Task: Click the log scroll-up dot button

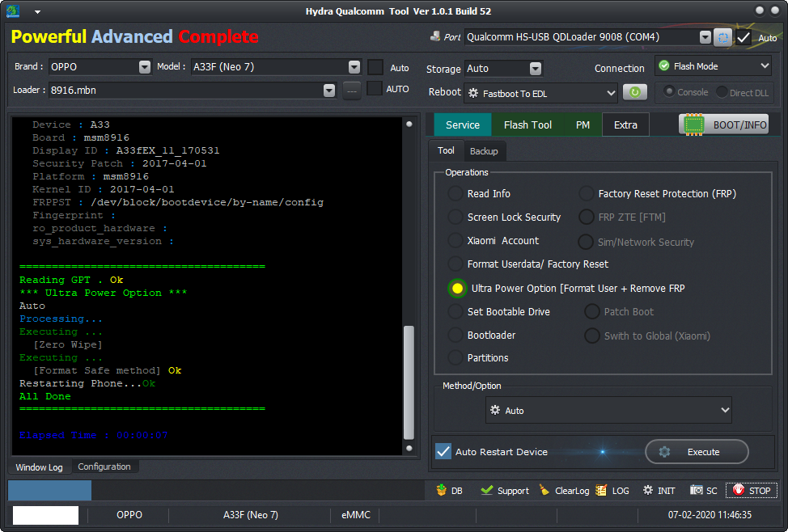Action: (x=409, y=124)
